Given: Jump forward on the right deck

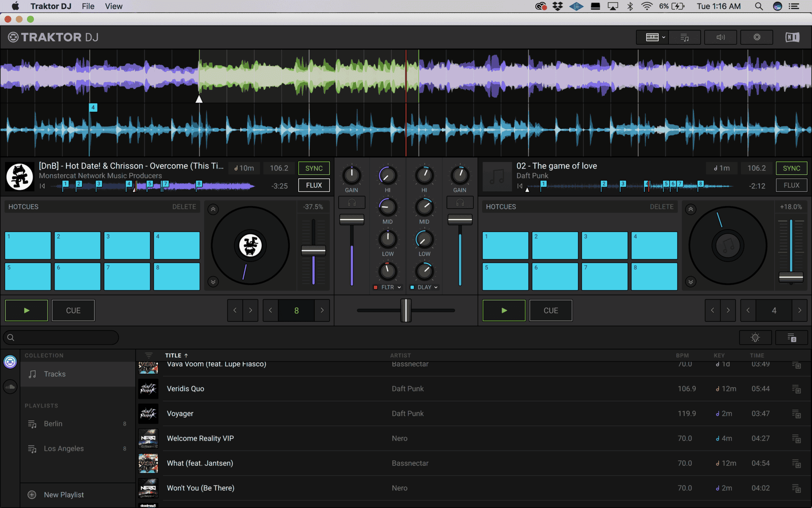Looking at the screenshot, I should tap(728, 310).
